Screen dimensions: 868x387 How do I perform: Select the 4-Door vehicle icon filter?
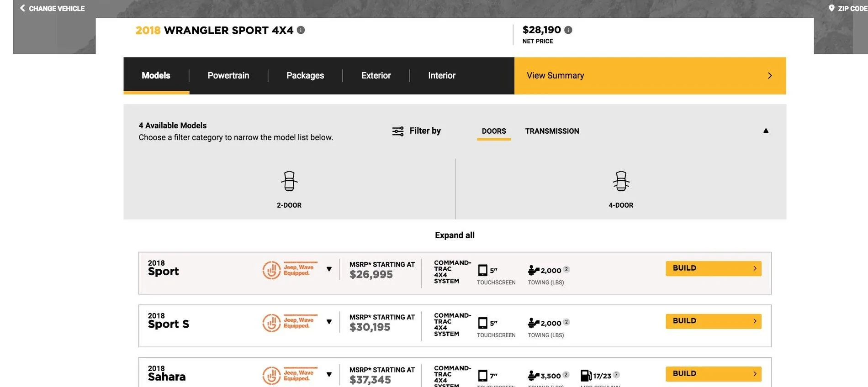621,181
